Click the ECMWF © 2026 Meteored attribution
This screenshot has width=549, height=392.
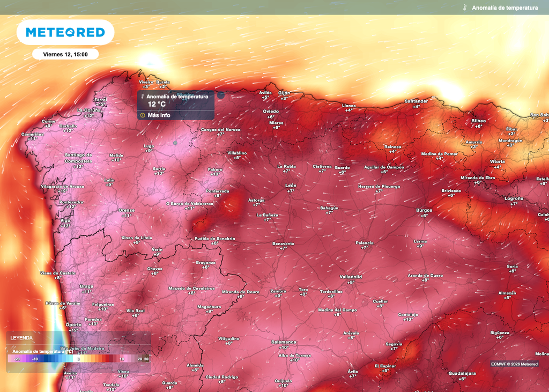514,364
